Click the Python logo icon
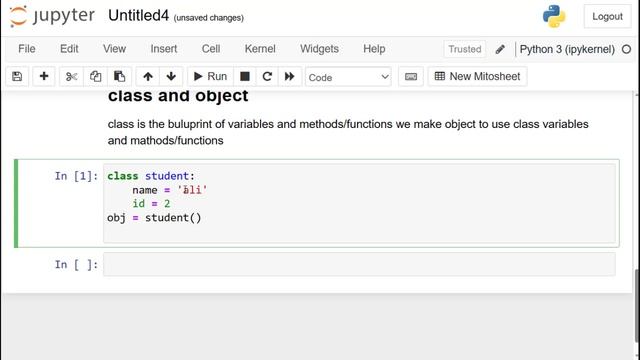This screenshot has height=360, width=640. click(554, 16)
